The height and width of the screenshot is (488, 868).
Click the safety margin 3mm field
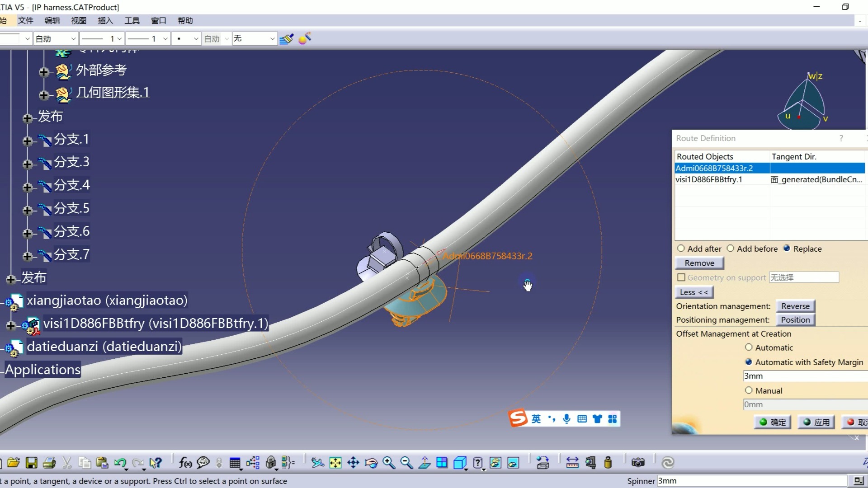tap(805, 376)
